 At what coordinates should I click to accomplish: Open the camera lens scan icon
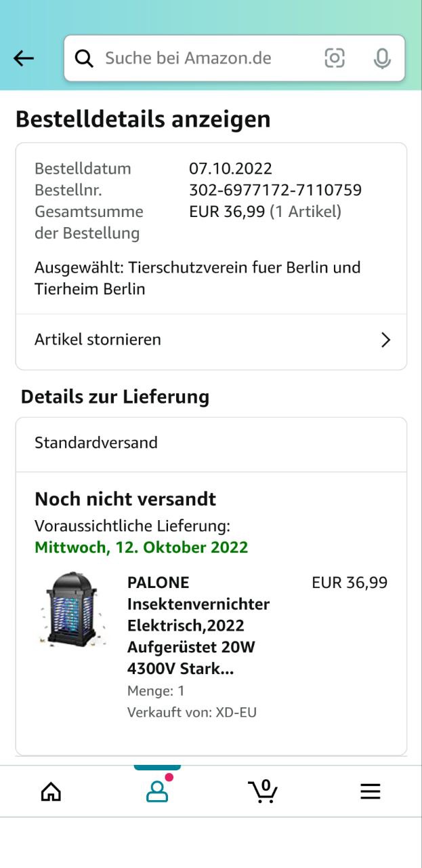pyautogui.click(x=335, y=58)
